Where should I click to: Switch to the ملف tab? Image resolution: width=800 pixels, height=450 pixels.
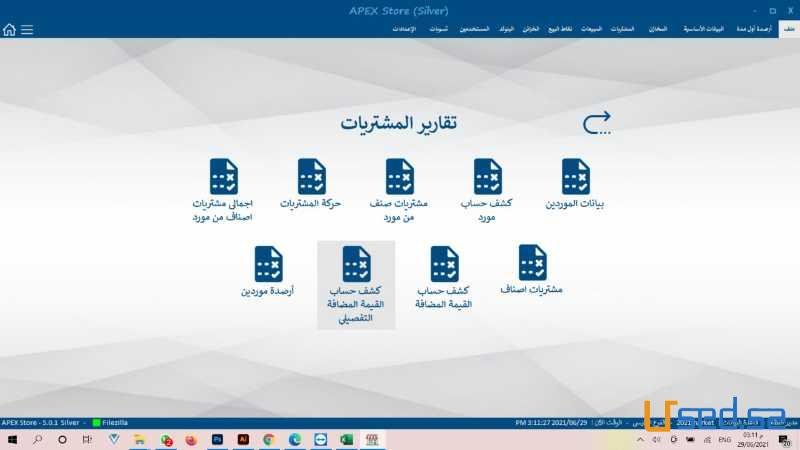point(788,30)
